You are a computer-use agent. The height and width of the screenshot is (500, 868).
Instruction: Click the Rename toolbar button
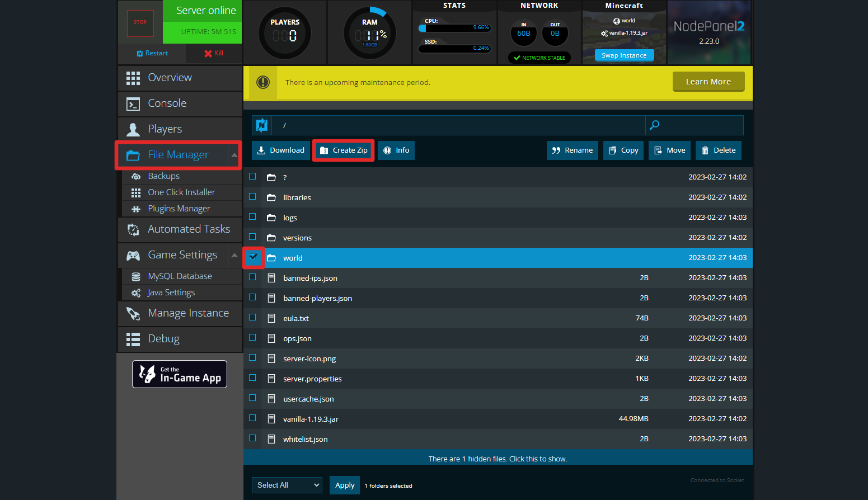[572, 150]
